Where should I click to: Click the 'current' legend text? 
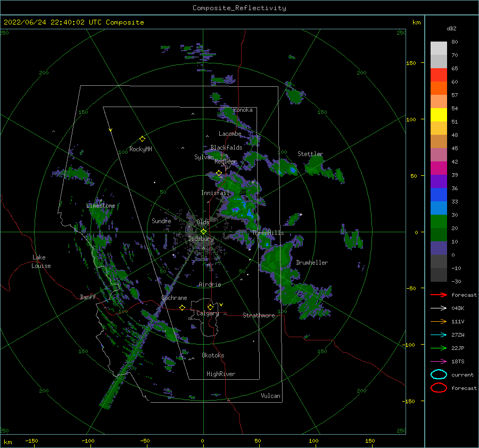coord(463,374)
